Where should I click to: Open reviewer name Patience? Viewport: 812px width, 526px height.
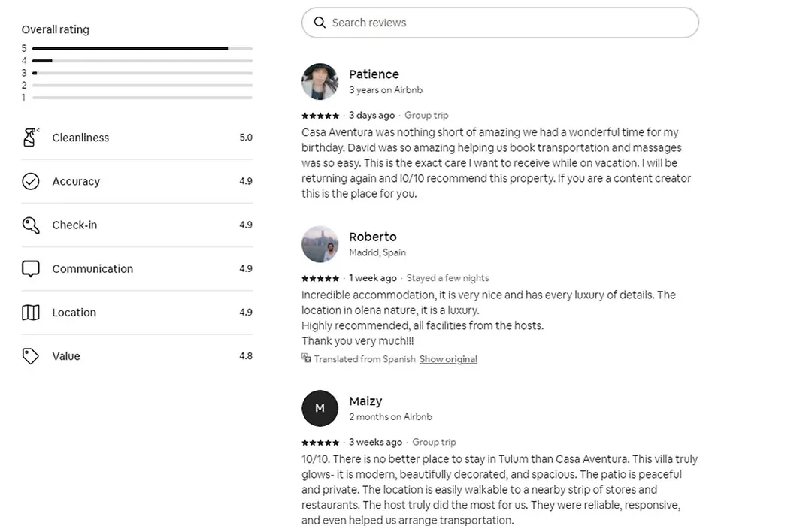374,74
